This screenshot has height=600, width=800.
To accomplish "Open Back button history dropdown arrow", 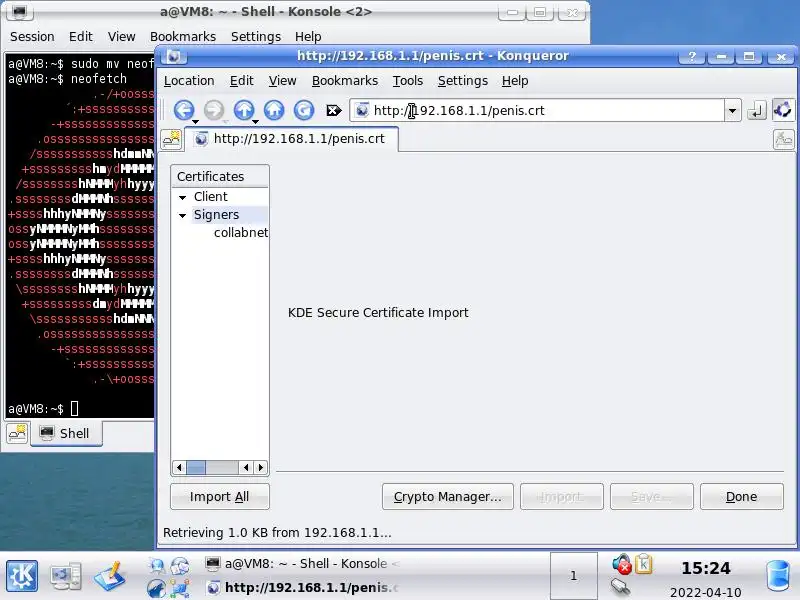I will click(x=195, y=121).
